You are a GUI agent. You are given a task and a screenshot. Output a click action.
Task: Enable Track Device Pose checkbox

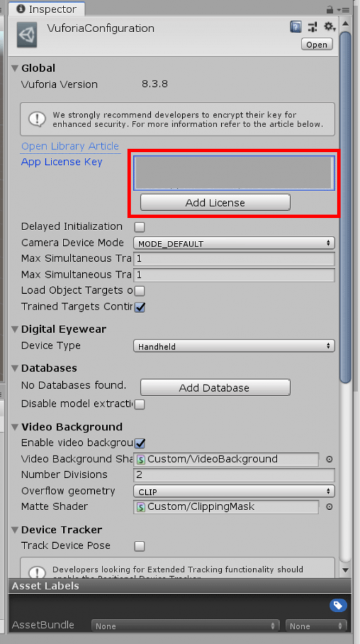(x=139, y=546)
